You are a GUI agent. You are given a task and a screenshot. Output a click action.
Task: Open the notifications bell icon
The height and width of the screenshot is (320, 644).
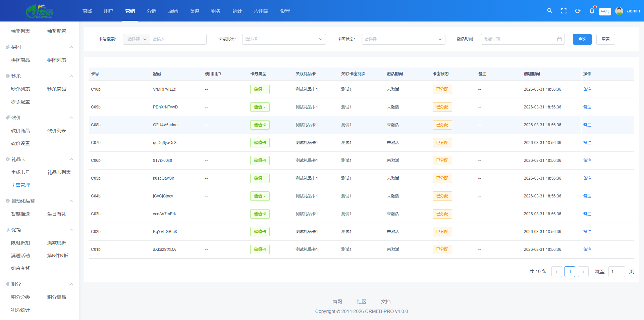click(592, 11)
